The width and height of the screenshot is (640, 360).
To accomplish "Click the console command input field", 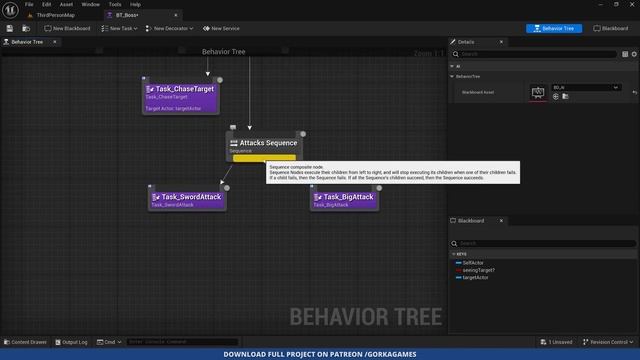I will [182, 342].
